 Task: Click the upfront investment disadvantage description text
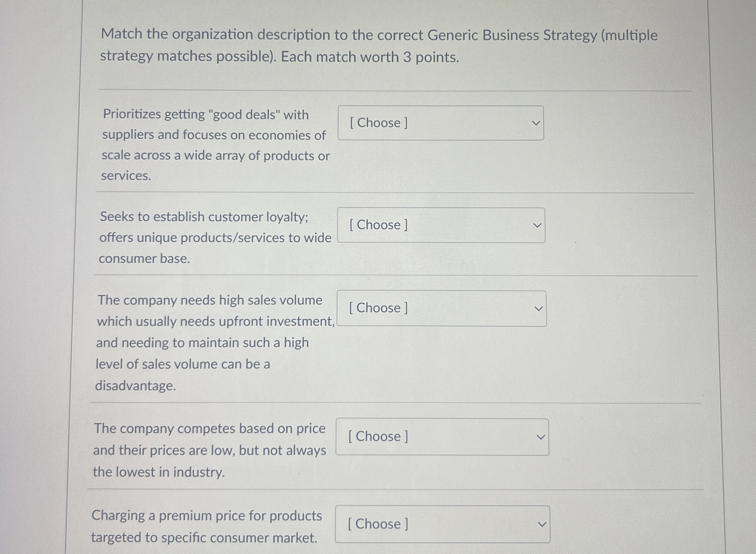click(215, 342)
